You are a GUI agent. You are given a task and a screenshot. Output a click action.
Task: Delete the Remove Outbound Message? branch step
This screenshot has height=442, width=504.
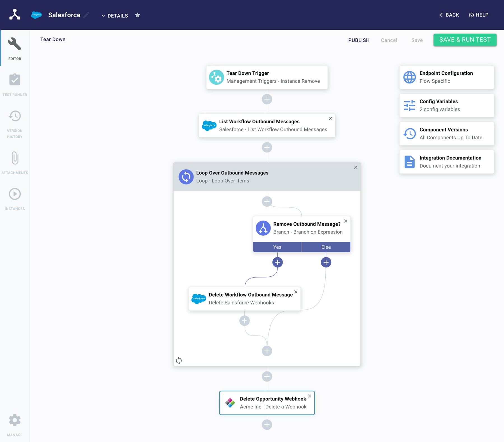pos(346,221)
